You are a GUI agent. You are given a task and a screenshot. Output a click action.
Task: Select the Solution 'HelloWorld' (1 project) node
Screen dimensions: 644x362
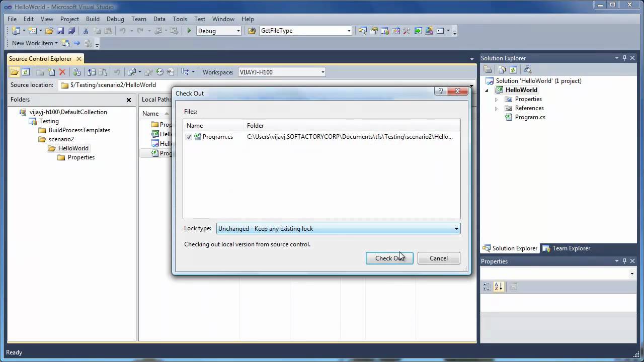click(538, 81)
